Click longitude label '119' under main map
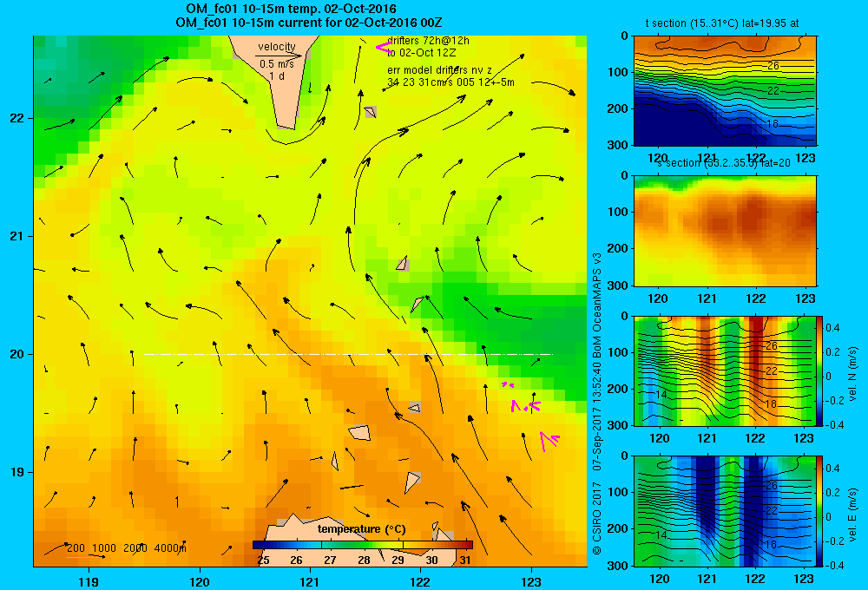This screenshot has width=868, height=590. (x=89, y=581)
